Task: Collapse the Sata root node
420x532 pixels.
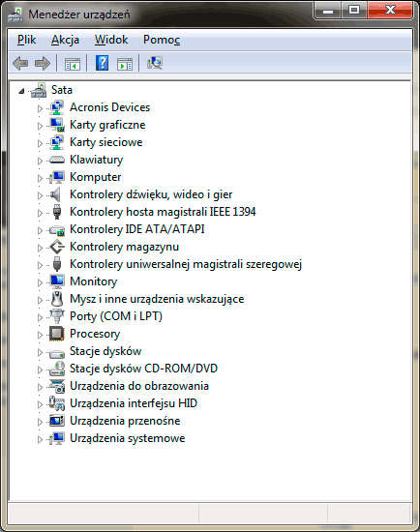Action: (x=21, y=91)
